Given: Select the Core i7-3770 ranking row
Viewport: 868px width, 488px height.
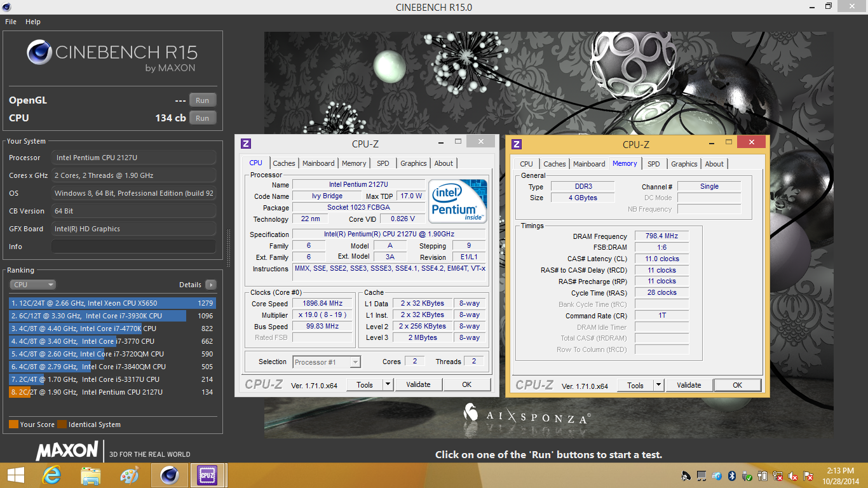Looking at the screenshot, I should 112,341.
